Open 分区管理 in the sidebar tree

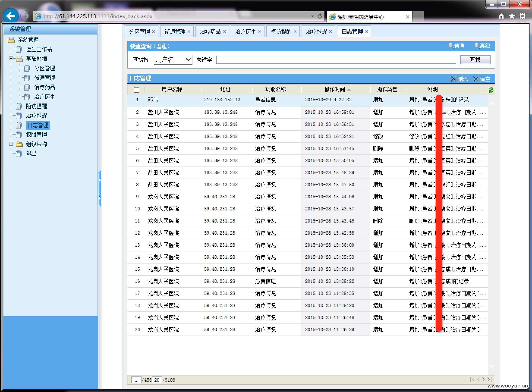[x=45, y=68]
